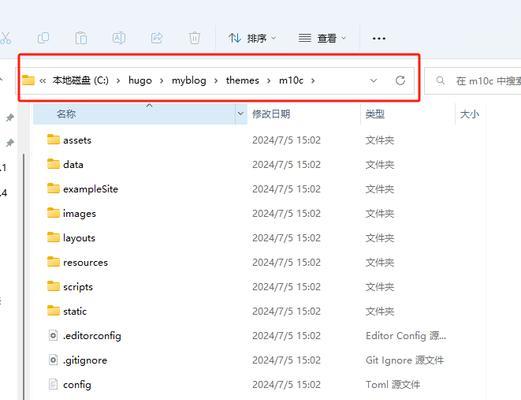Viewport: 521px width, 400px height.
Task: Click the Delete trash can icon
Action: click(x=195, y=38)
